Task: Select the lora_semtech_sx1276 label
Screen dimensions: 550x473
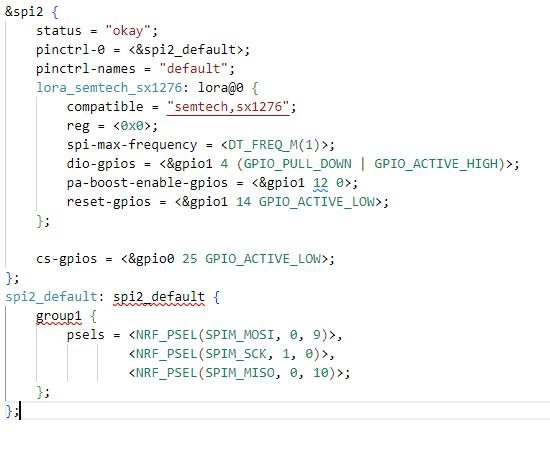Action: pos(109,87)
